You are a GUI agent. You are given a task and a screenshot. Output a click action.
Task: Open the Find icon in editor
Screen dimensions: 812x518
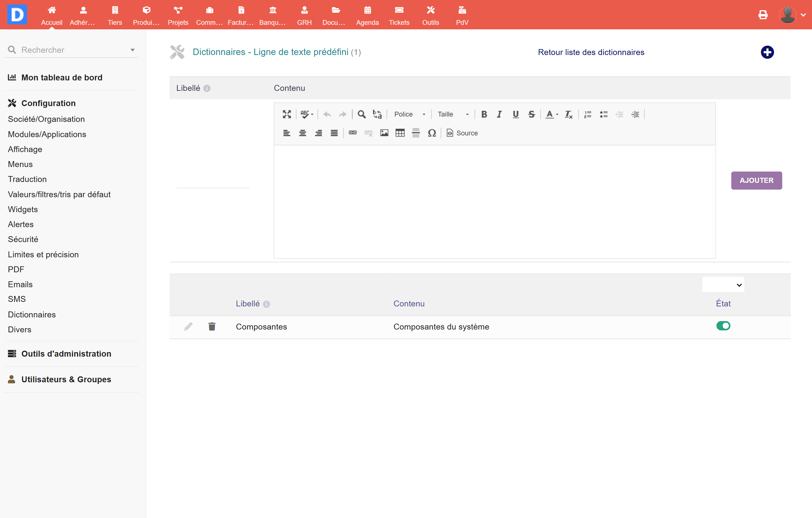[361, 114]
